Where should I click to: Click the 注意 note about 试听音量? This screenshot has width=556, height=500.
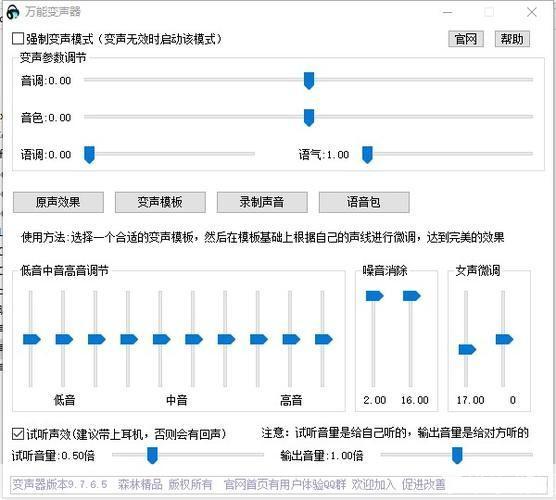pyautogui.click(x=395, y=433)
